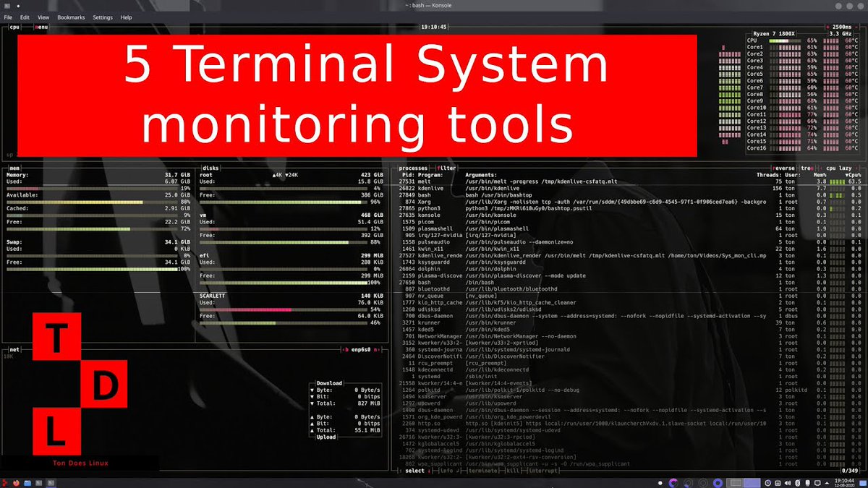
Task: Open the File menu in Konsole
Action: coord(8,17)
